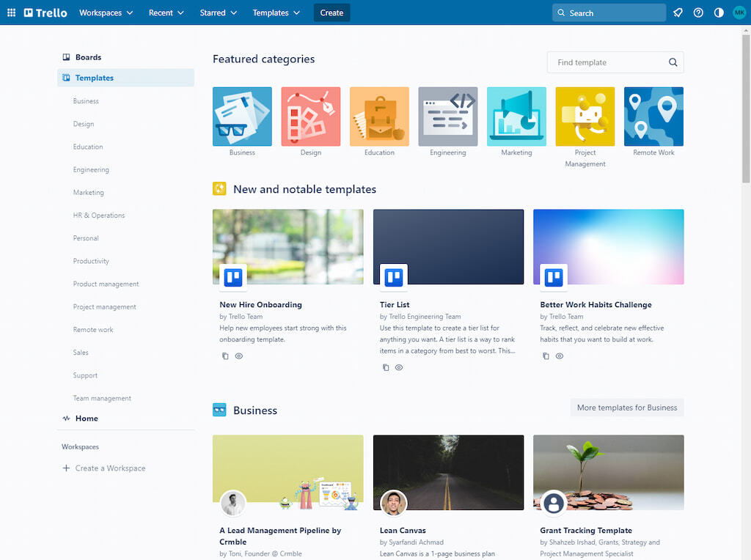
Task: Click copy icon under Tier List template
Action: tap(386, 368)
